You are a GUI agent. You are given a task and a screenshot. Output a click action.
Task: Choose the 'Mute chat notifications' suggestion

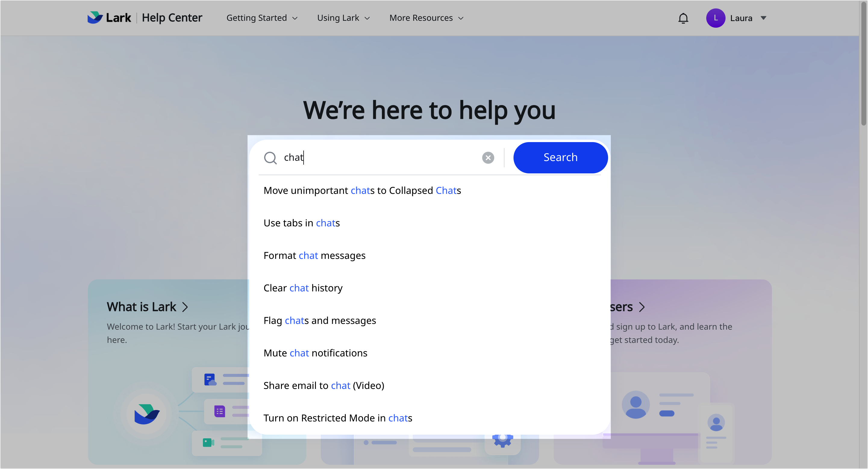click(315, 353)
